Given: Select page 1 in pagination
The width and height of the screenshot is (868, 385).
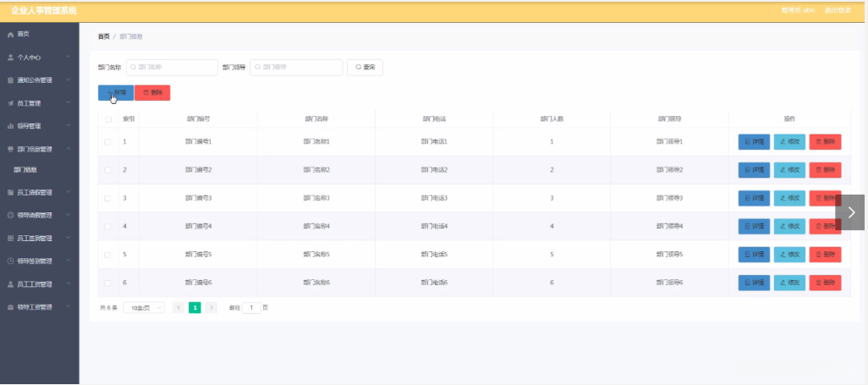Looking at the screenshot, I should click(x=195, y=307).
